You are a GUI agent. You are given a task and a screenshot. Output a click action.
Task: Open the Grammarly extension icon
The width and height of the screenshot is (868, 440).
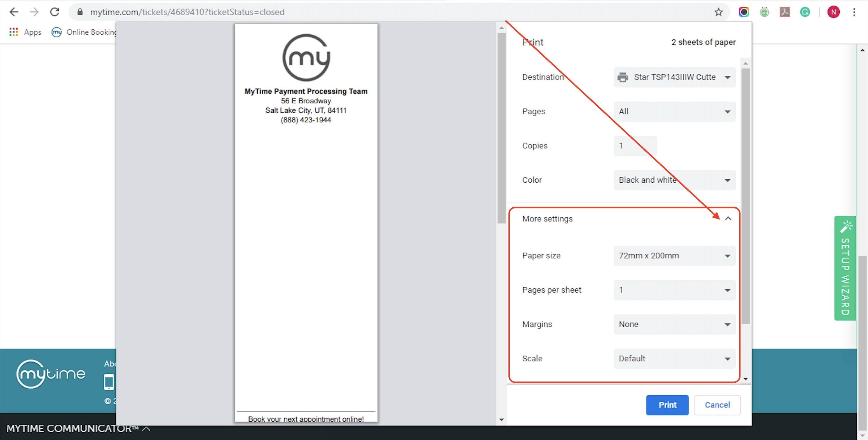(x=805, y=12)
